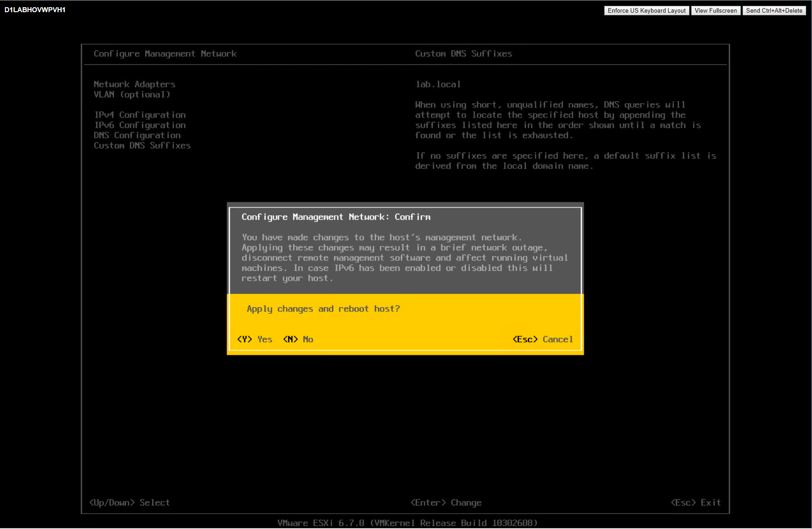This screenshot has height=529, width=812.
Task: Choose the VLAN (optional) menu entry
Action: click(x=132, y=95)
